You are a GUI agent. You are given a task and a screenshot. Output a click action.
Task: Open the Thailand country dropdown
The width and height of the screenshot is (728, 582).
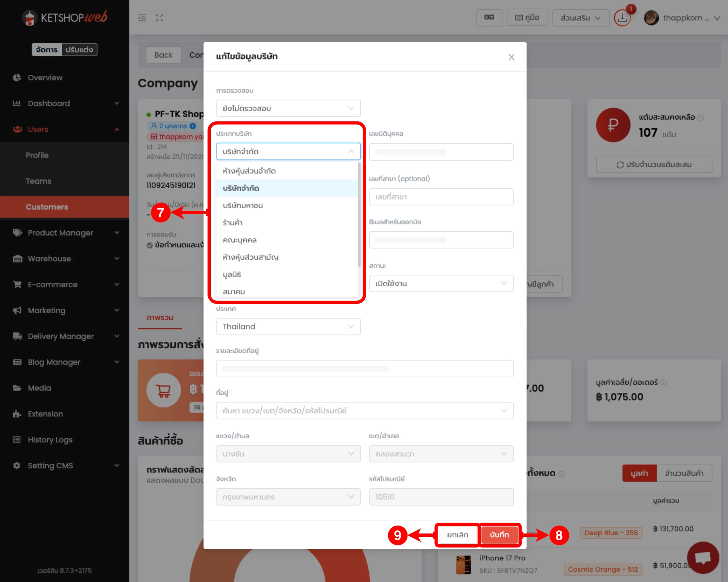click(288, 327)
